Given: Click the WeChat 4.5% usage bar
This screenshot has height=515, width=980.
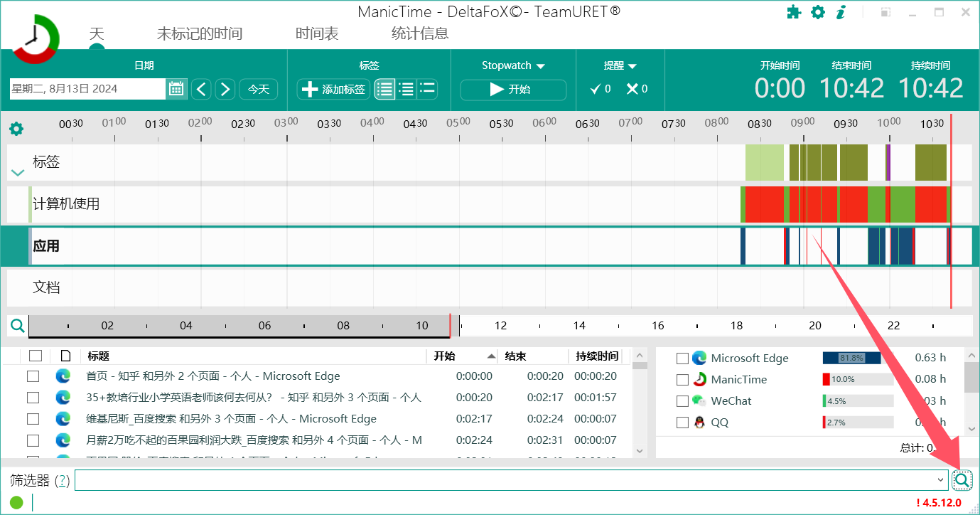Looking at the screenshot, I should (858, 400).
